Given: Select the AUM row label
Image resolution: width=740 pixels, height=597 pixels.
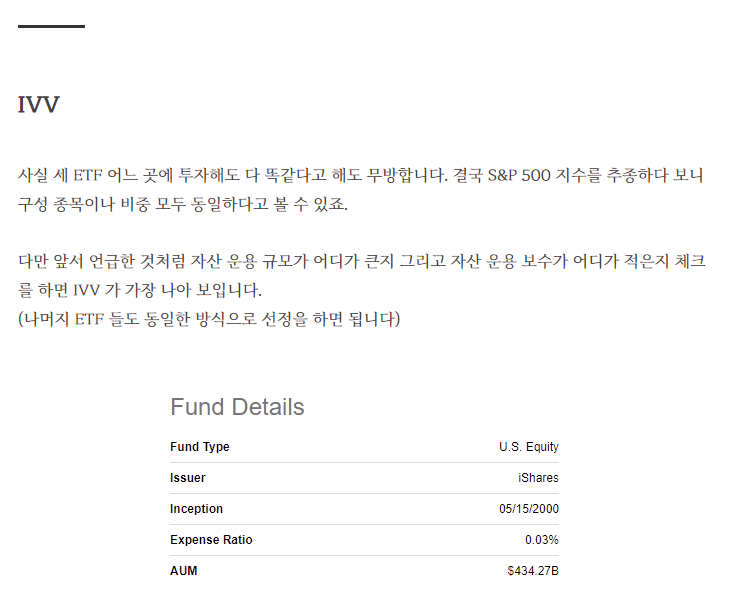Looking at the screenshot, I should pyautogui.click(x=184, y=571).
